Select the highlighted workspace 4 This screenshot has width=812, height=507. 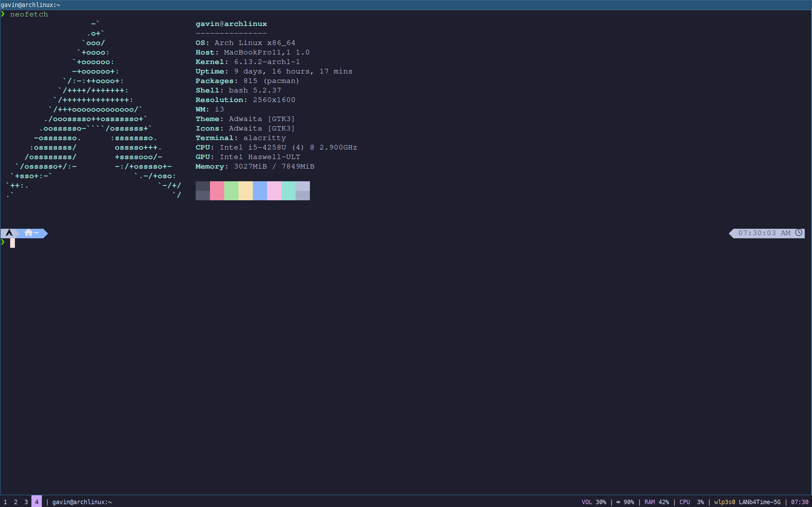36,502
